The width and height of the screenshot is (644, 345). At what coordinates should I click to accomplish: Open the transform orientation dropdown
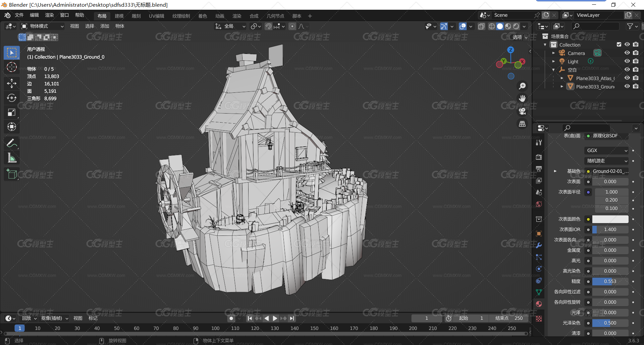tap(230, 26)
